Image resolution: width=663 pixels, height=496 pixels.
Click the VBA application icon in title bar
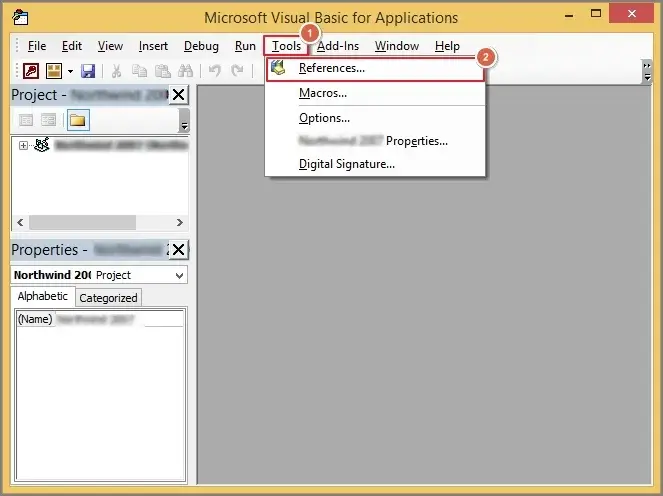[20, 17]
